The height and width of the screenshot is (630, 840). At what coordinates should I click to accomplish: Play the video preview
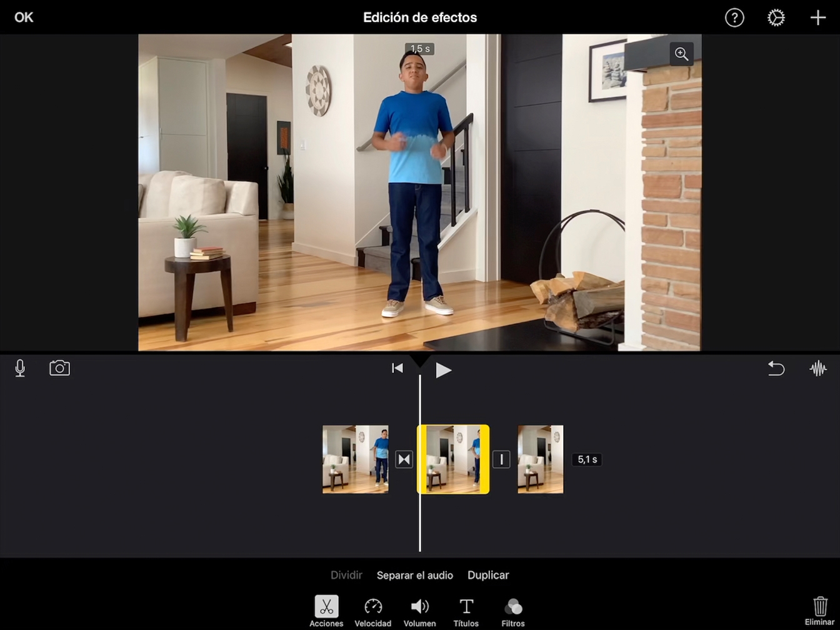[x=443, y=370]
